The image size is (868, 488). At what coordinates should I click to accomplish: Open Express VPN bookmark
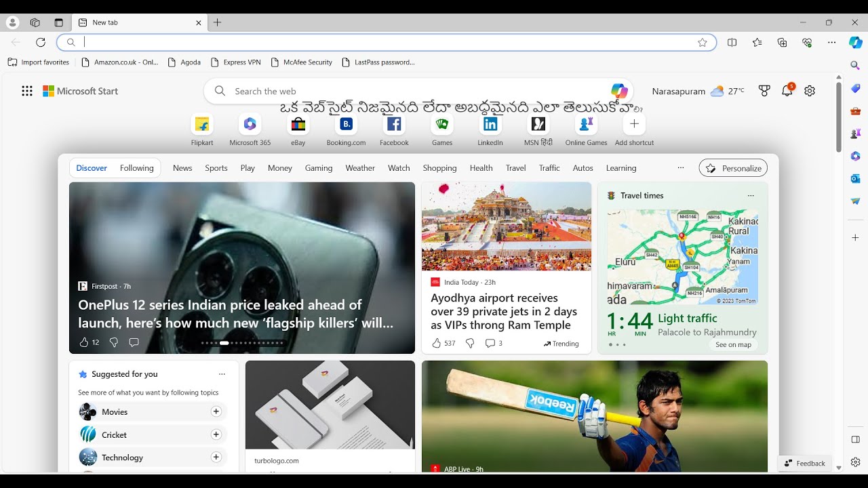[236, 62]
